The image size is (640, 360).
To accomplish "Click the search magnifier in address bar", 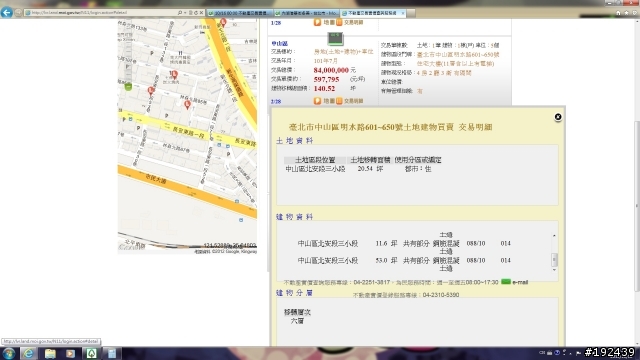I will pos(180,13).
